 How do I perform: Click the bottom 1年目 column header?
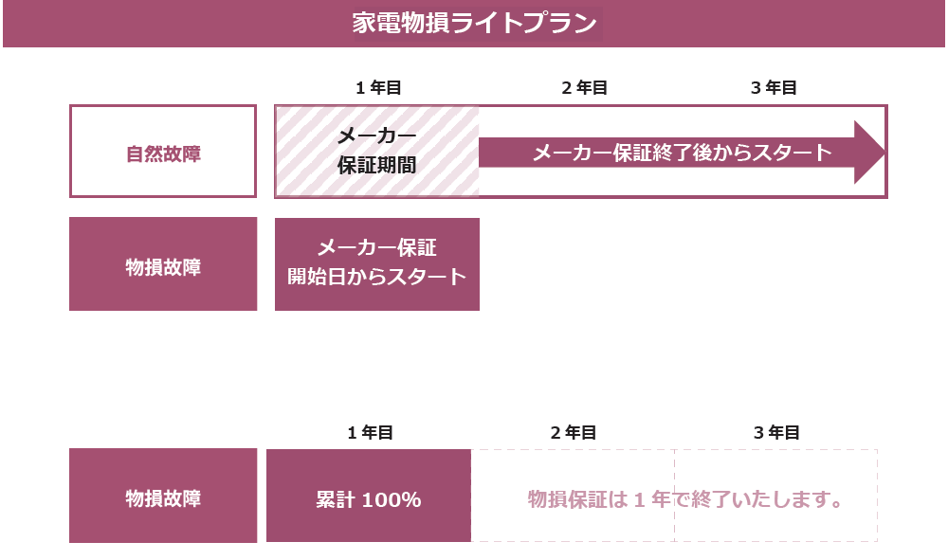[370, 432]
